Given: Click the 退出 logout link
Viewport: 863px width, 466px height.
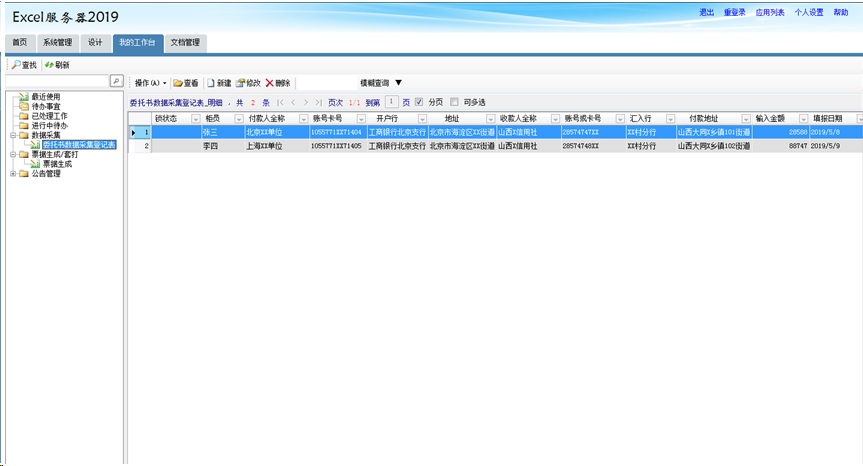Looking at the screenshot, I should tap(706, 12).
